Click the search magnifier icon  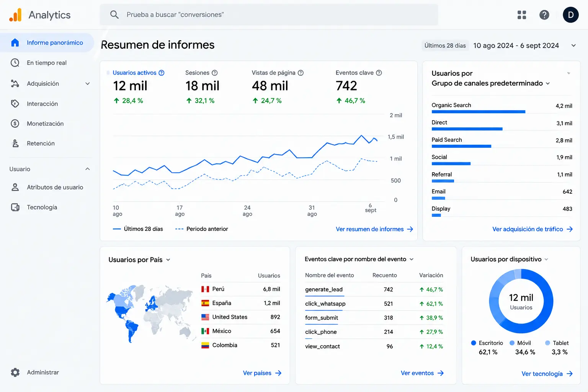click(x=114, y=15)
